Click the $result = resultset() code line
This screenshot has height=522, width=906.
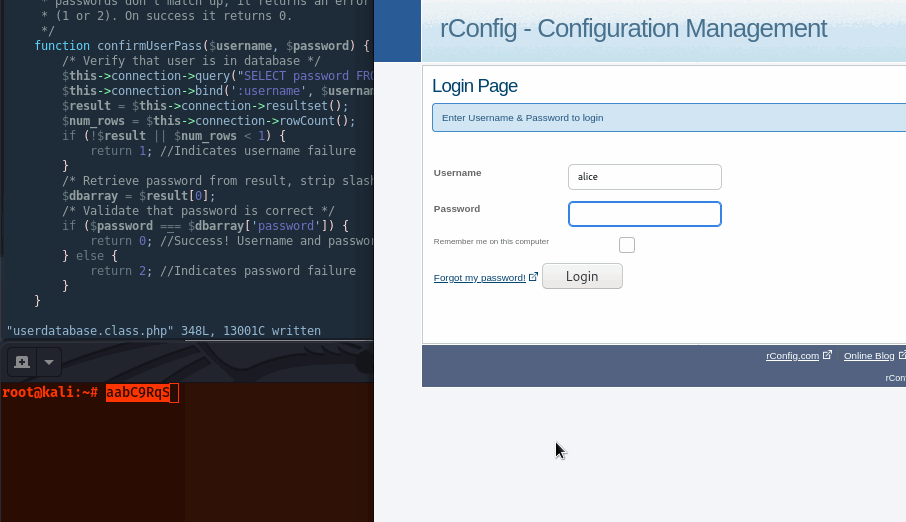tap(205, 106)
